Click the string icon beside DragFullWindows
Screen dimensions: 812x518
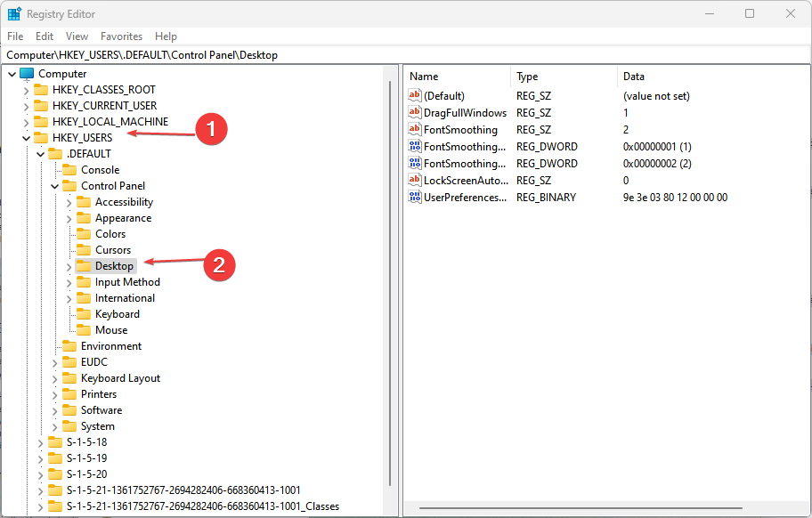415,113
